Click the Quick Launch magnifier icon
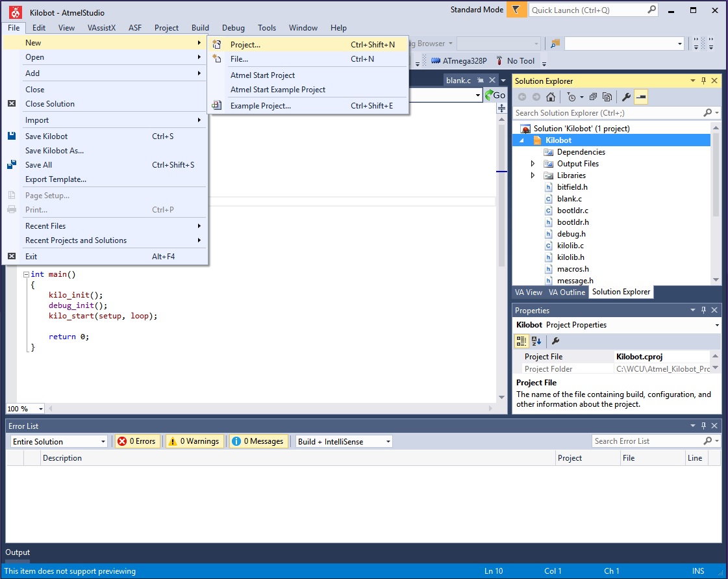This screenshot has width=728, height=579. [651, 9]
